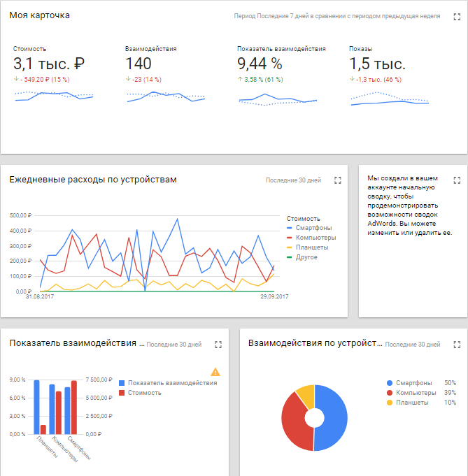This screenshot has height=476, width=468.
Task: Click the orange warning triangle icon
Action: (x=215, y=372)
